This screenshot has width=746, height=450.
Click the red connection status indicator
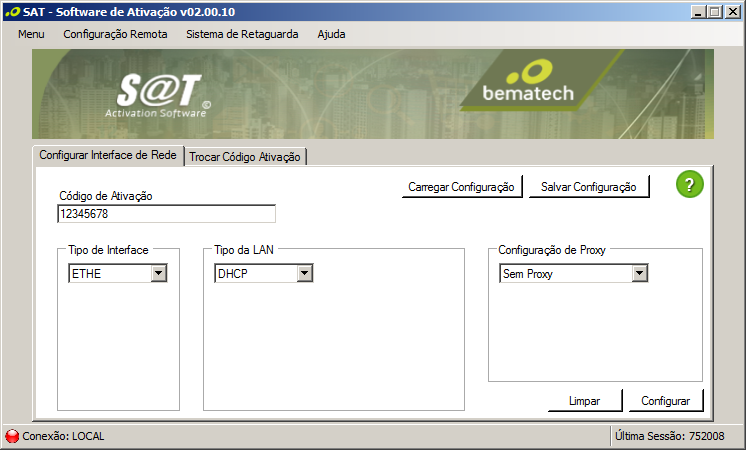click(12, 436)
